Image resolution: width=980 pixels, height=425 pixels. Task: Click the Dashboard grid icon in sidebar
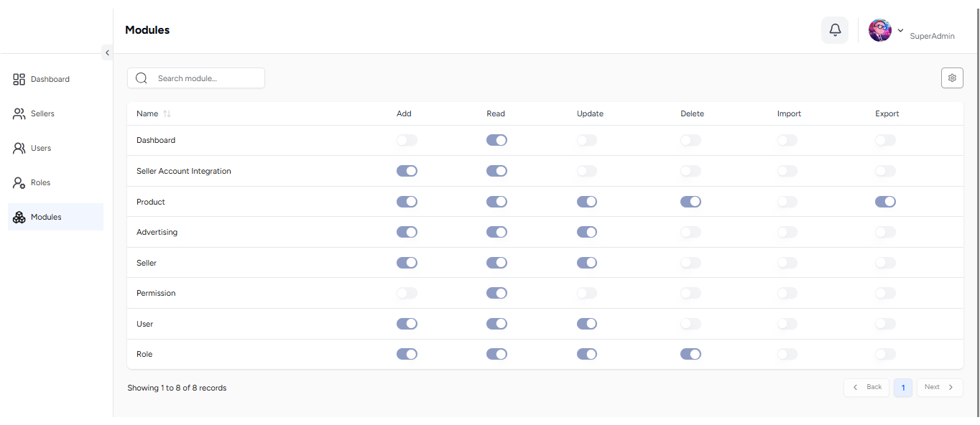click(19, 79)
